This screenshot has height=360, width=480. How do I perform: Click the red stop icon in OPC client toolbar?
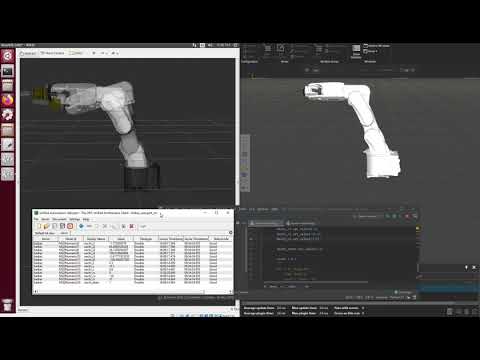(x=70, y=226)
